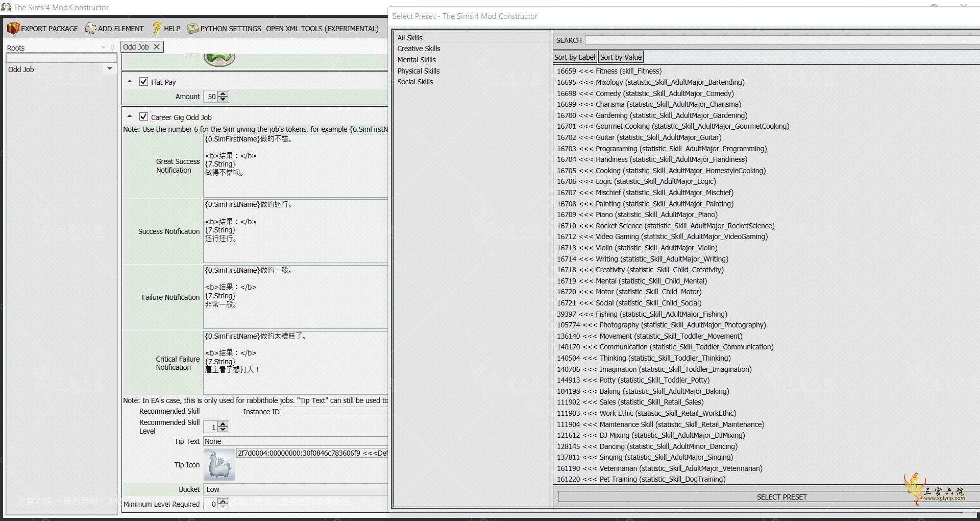
Task: Select the 16714 Writing preset
Action: [x=643, y=259]
